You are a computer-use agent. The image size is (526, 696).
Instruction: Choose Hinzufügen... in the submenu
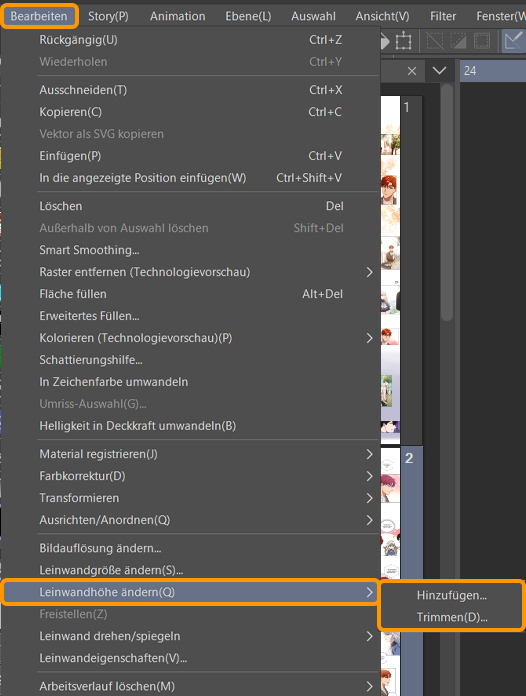tap(451, 595)
